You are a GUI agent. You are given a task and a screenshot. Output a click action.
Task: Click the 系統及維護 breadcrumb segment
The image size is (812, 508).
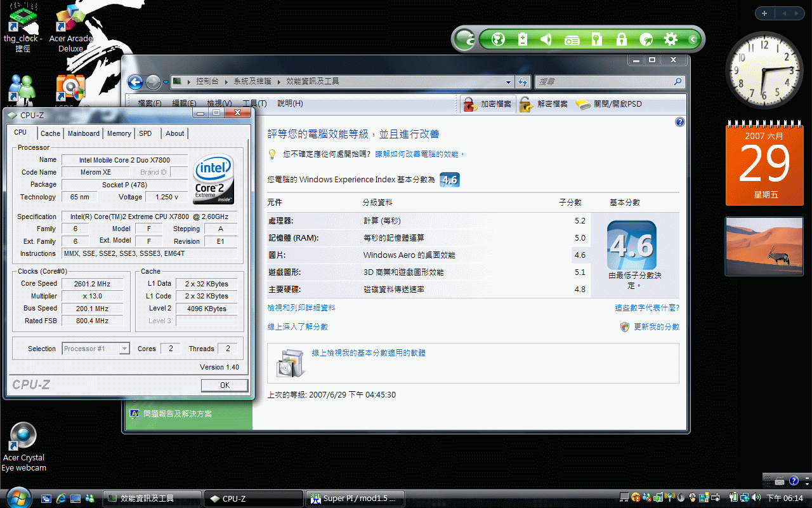(252, 82)
